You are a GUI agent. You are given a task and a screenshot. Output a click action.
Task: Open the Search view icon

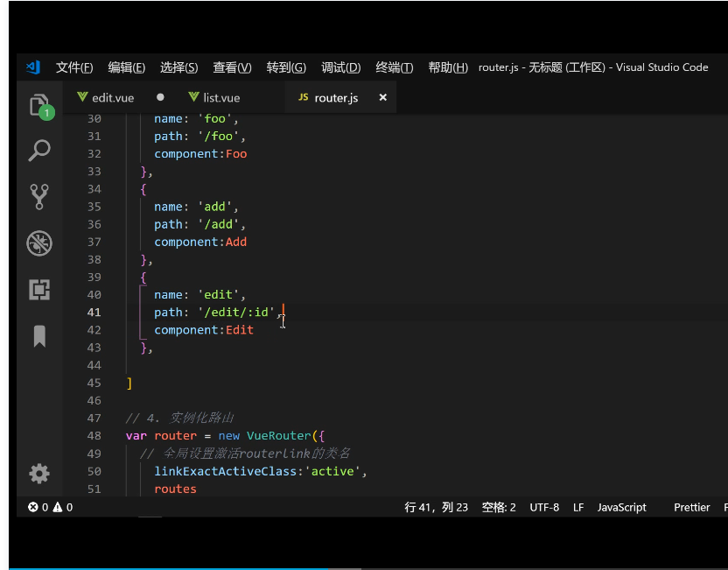(x=39, y=151)
